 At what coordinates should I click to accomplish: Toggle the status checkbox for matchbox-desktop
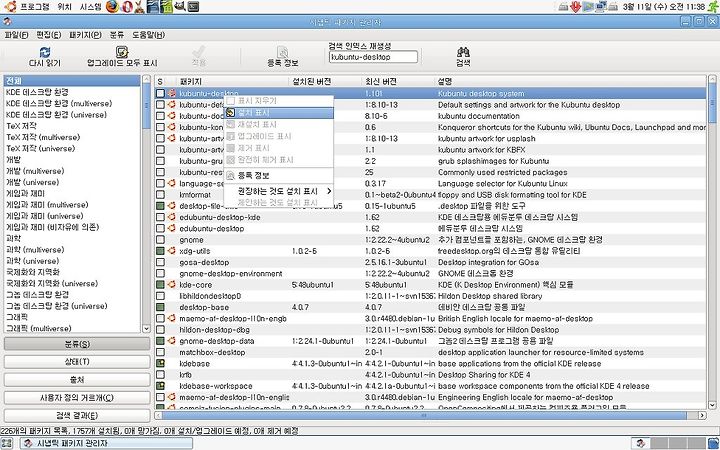160,352
